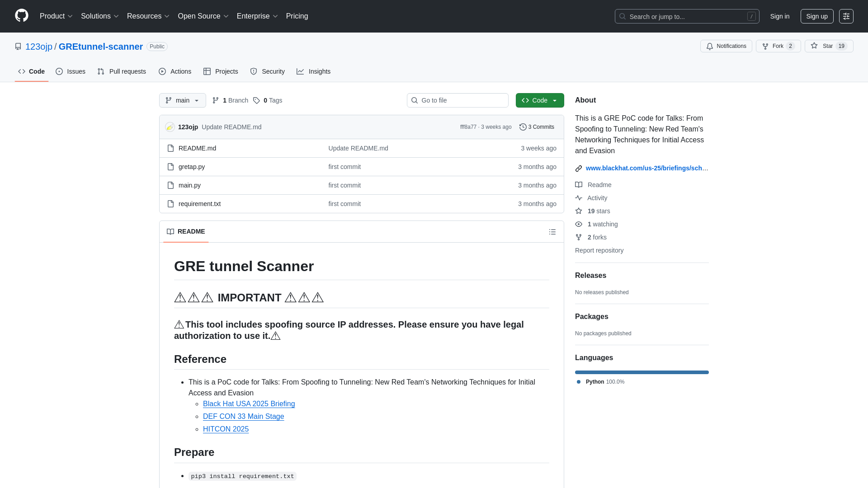Click the file icon for main.py
This screenshot has height=488, width=868.
[x=170, y=185]
